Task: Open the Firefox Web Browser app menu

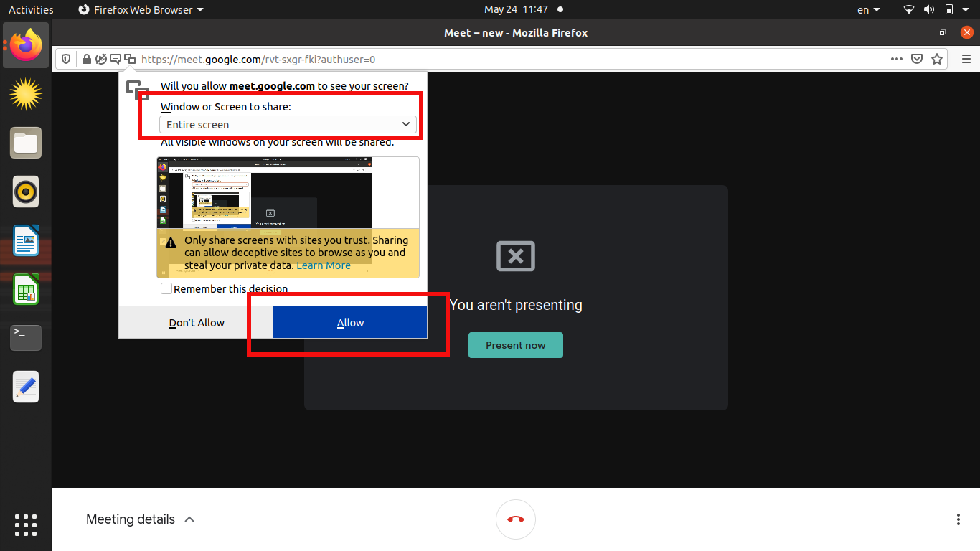Action: point(141,9)
